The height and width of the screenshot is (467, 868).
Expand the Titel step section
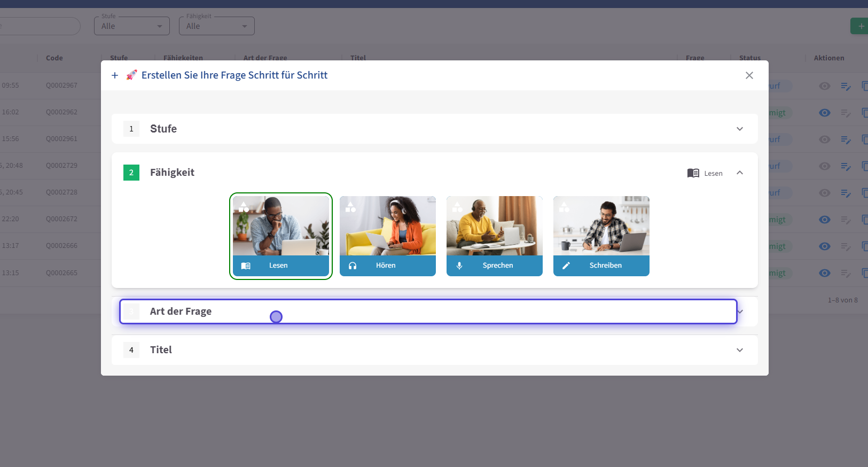click(739, 350)
